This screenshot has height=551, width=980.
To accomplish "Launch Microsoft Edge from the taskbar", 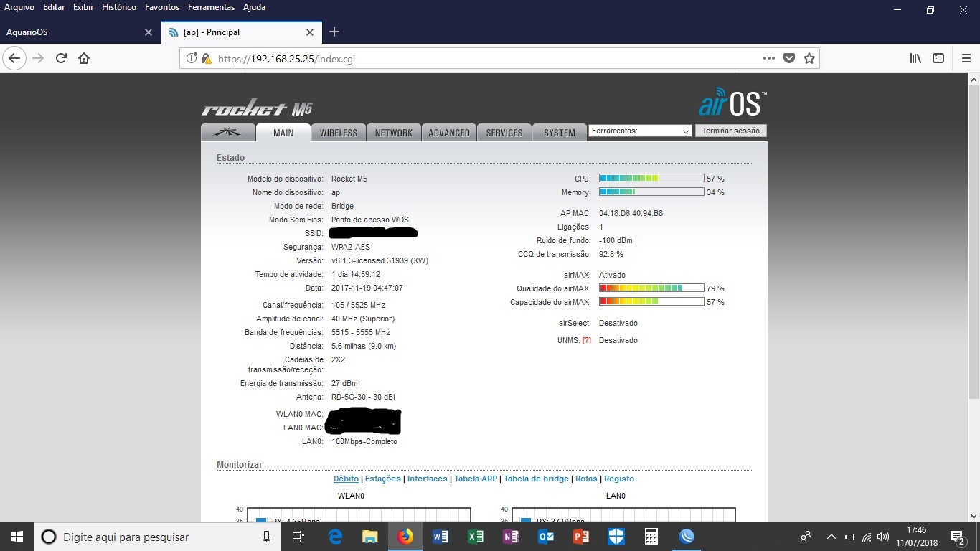I will pos(335,537).
